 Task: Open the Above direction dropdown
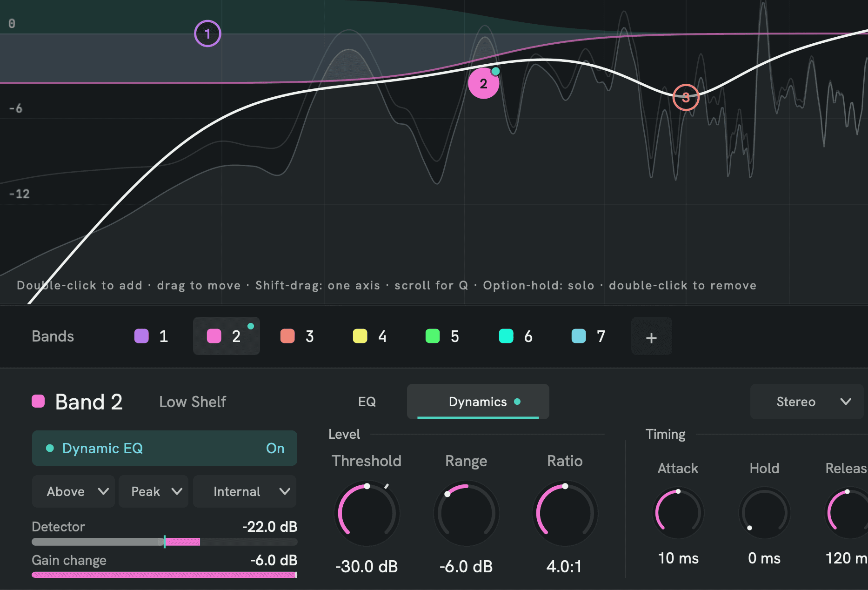(x=73, y=491)
